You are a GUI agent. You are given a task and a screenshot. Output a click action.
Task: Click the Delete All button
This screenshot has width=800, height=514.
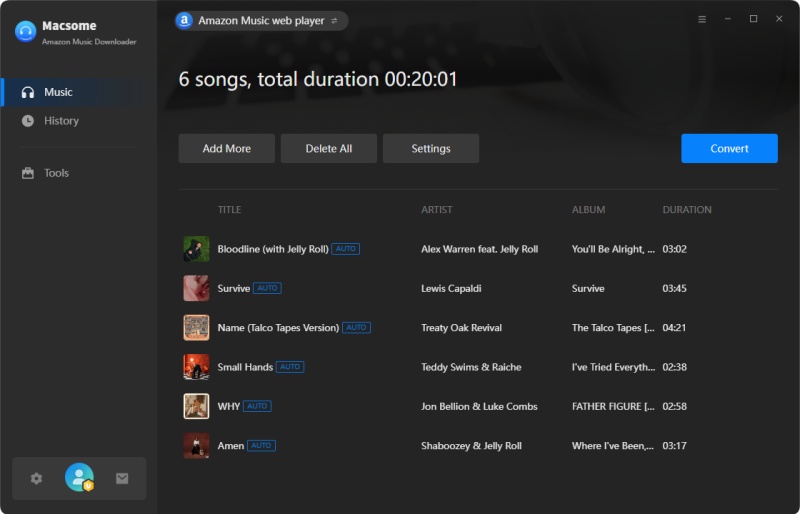click(x=329, y=148)
